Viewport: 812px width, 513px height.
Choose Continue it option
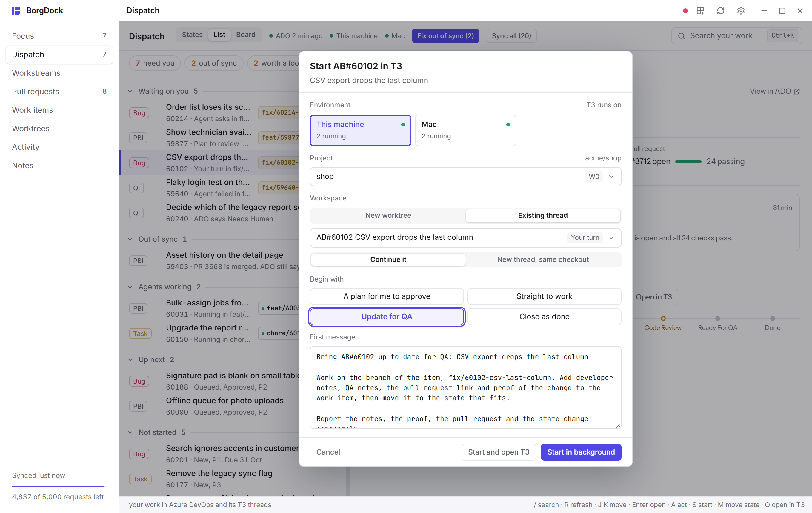[x=388, y=259]
